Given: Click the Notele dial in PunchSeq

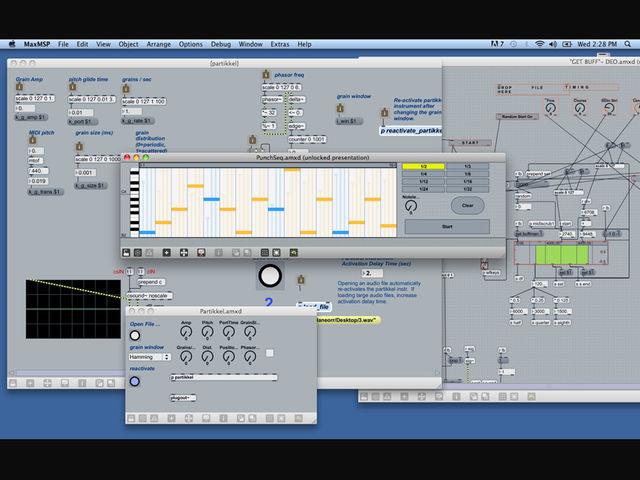Looking at the screenshot, I should (411, 207).
